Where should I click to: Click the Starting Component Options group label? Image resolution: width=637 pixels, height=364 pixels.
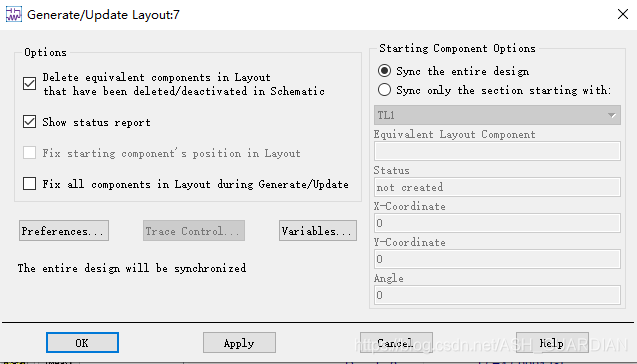[457, 48]
